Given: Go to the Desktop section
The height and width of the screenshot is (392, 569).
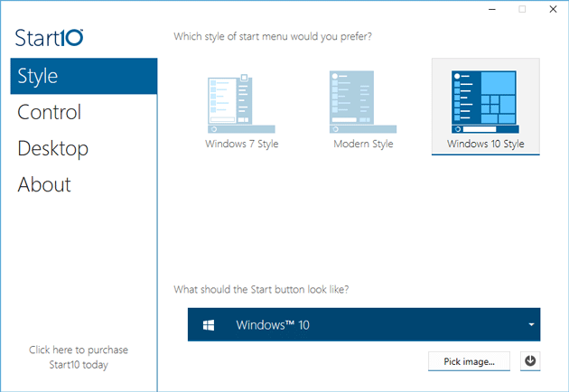Looking at the screenshot, I should (x=84, y=148).
